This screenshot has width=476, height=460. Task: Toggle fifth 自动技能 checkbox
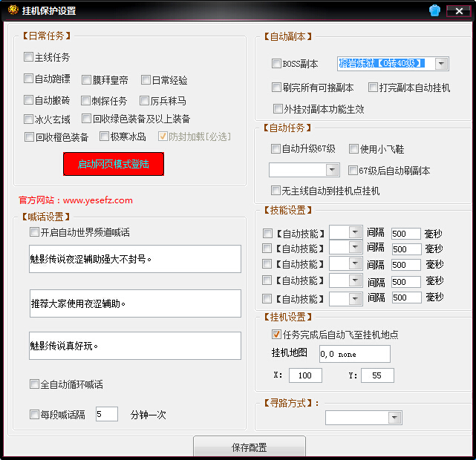click(x=267, y=299)
